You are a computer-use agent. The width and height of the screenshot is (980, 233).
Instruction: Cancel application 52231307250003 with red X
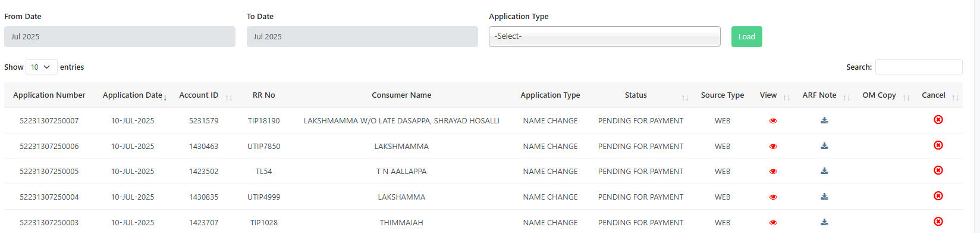(938, 222)
